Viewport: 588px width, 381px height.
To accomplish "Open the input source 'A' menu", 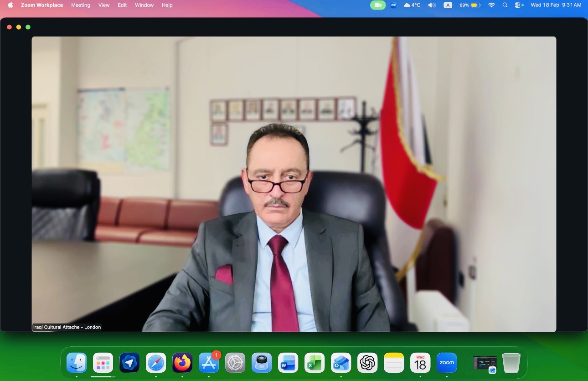I will point(448,5).
